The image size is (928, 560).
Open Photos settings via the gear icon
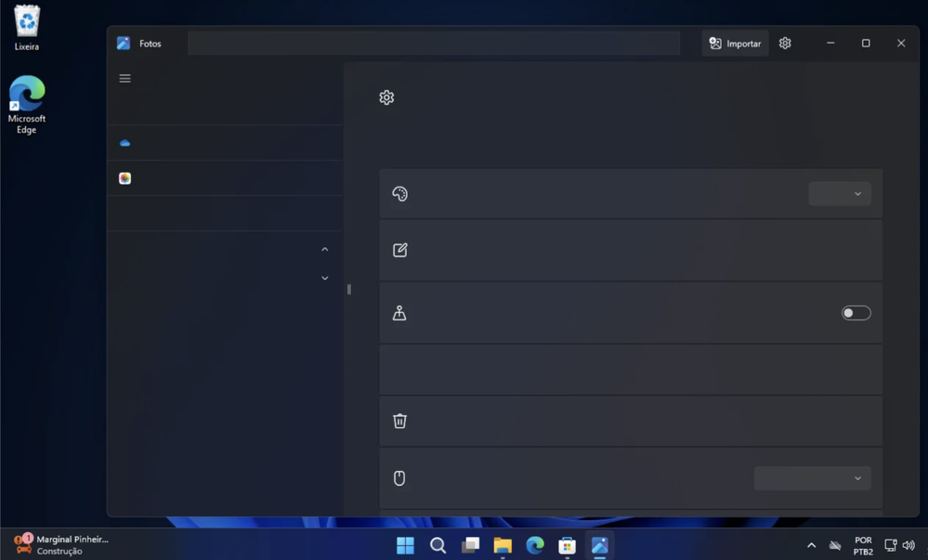[785, 43]
